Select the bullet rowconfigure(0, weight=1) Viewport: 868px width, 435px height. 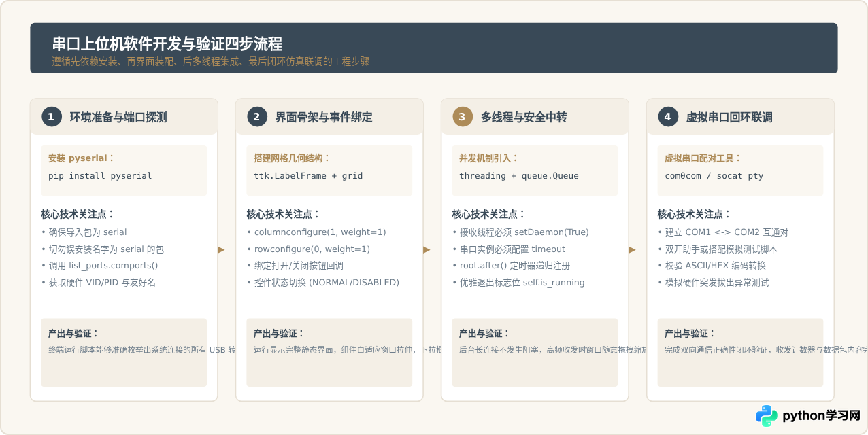click(308, 249)
